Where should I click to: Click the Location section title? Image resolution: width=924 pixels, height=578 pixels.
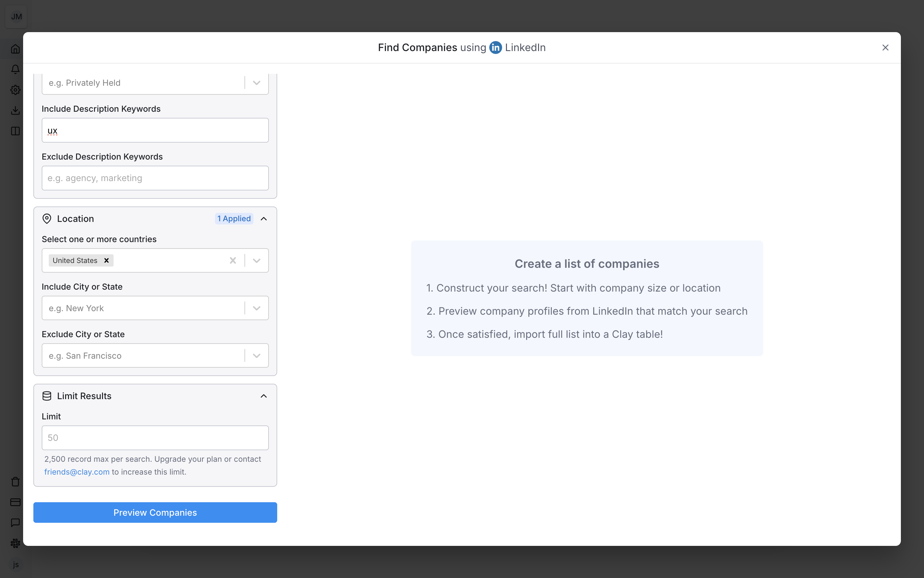tap(76, 219)
